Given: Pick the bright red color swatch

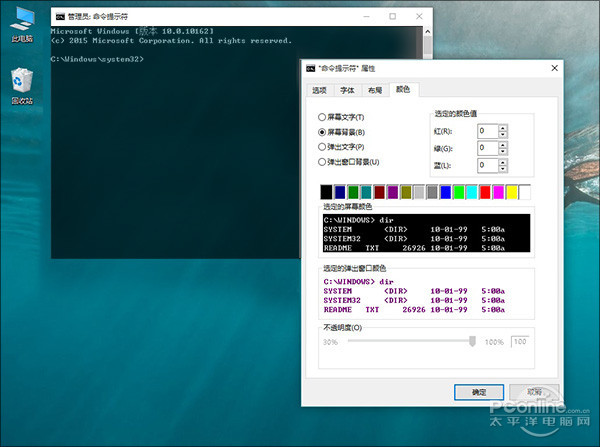Looking at the screenshot, I should point(485,192).
